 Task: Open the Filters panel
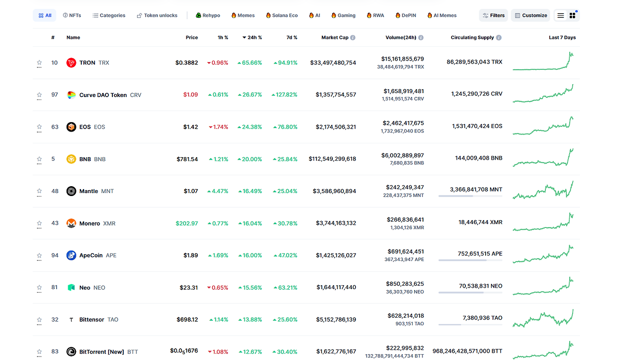click(493, 15)
